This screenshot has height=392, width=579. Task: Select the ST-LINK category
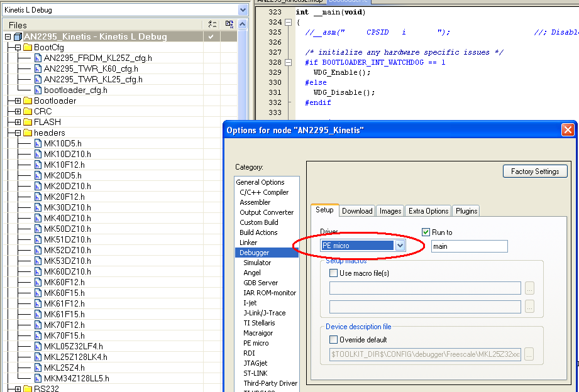[255, 373]
